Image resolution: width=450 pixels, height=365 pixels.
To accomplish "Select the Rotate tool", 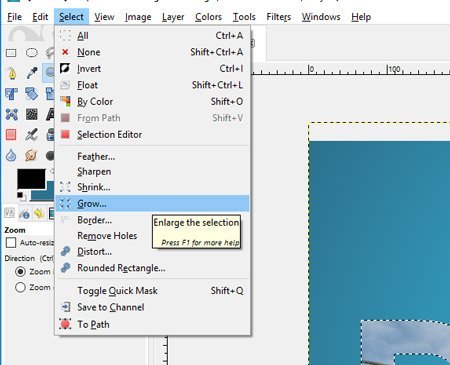I will (x=32, y=94).
